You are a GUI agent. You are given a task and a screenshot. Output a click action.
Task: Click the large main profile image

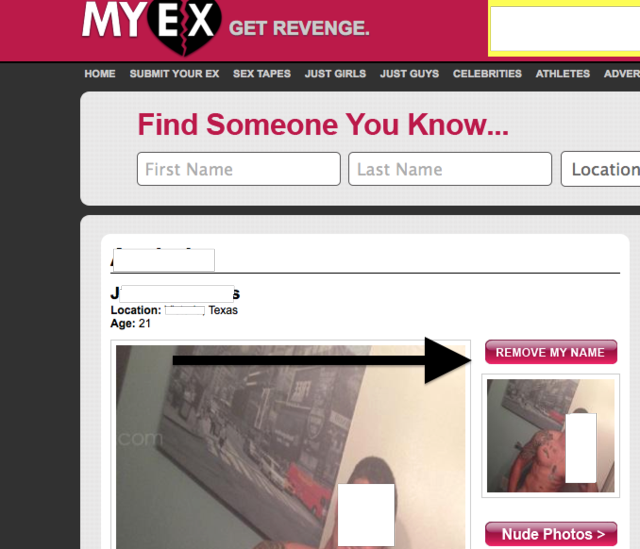[x=291, y=447]
